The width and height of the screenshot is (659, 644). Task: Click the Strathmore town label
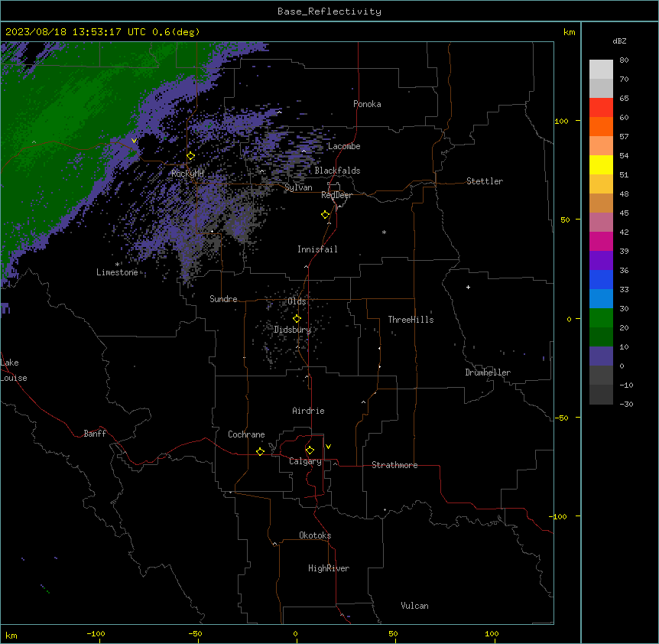(394, 465)
